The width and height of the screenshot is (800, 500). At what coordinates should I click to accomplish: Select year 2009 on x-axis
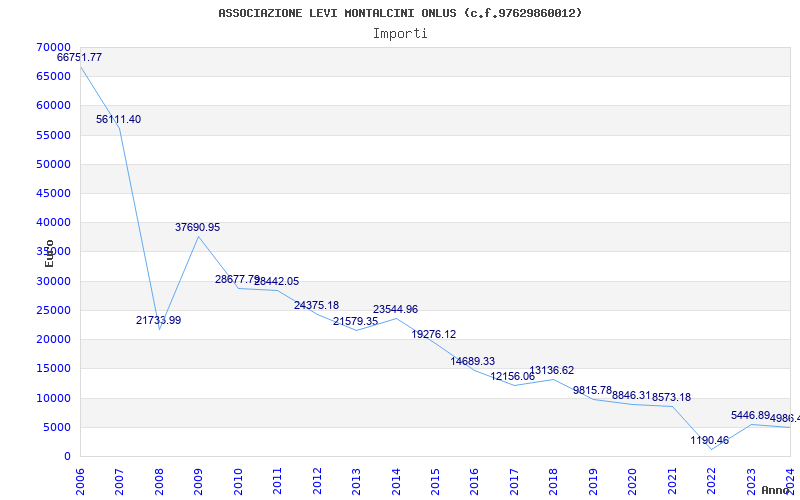point(198,481)
